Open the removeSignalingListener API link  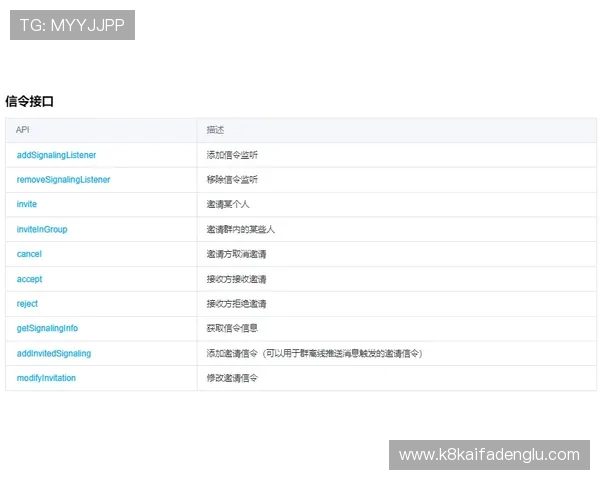click(63, 180)
